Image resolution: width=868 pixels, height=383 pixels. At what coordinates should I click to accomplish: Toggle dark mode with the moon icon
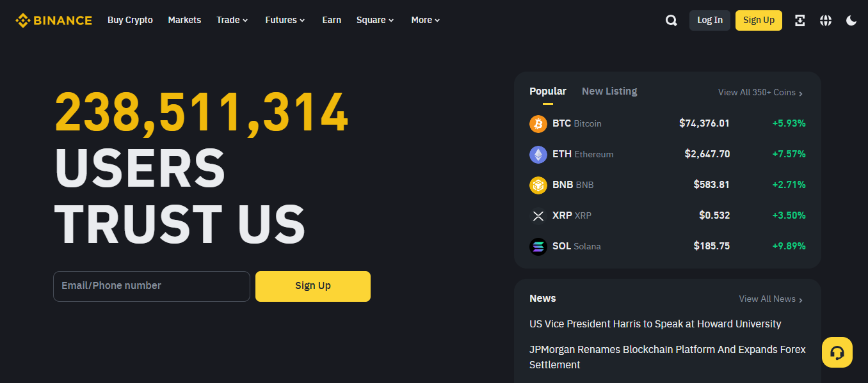(x=851, y=20)
